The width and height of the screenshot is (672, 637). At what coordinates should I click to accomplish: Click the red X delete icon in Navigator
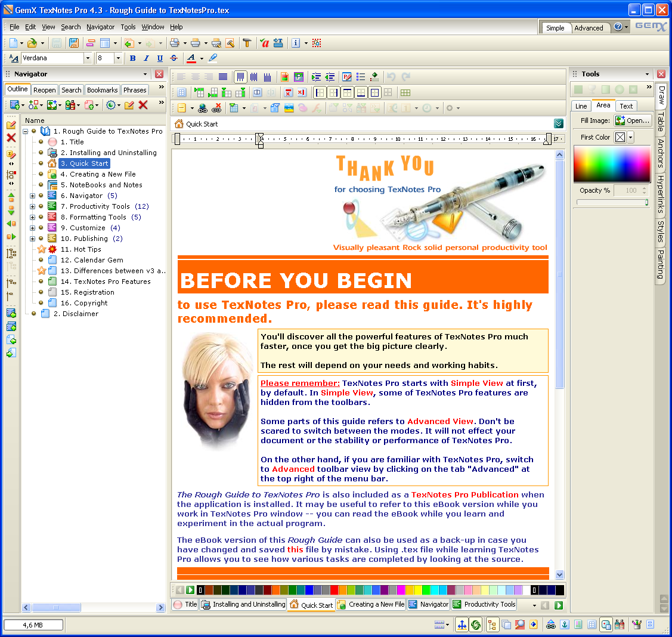(143, 105)
